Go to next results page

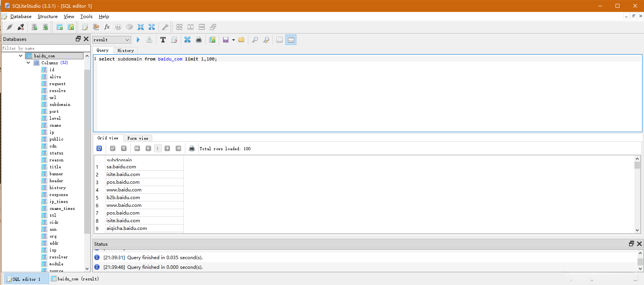click(x=167, y=148)
